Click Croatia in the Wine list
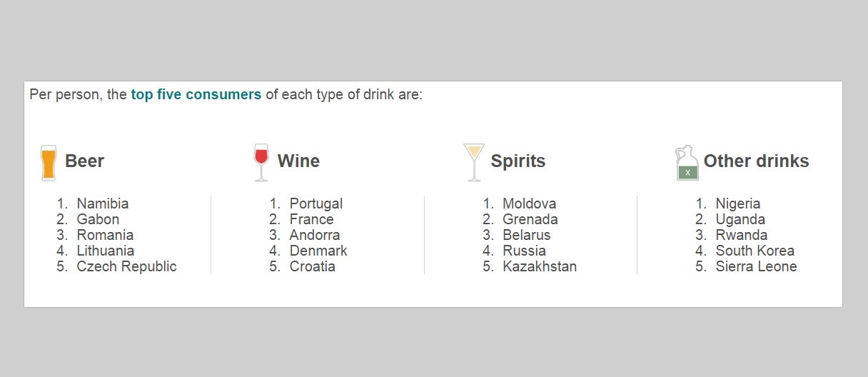 (x=312, y=266)
